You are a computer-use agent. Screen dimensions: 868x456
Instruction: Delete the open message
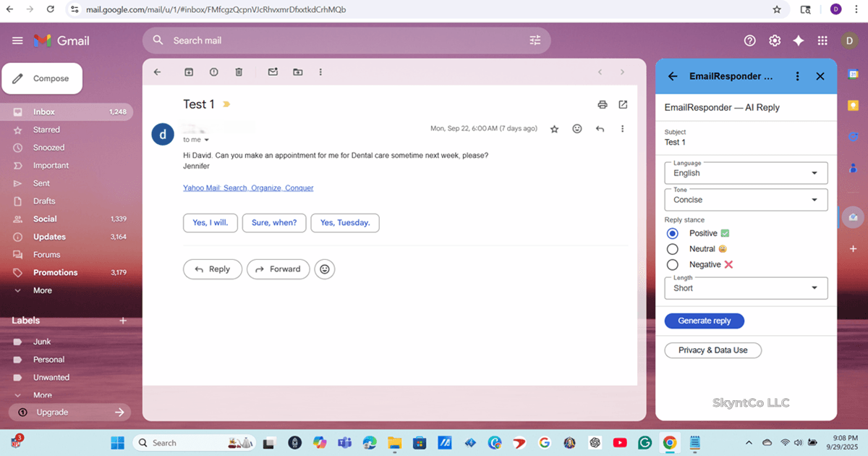pyautogui.click(x=239, y=72)
